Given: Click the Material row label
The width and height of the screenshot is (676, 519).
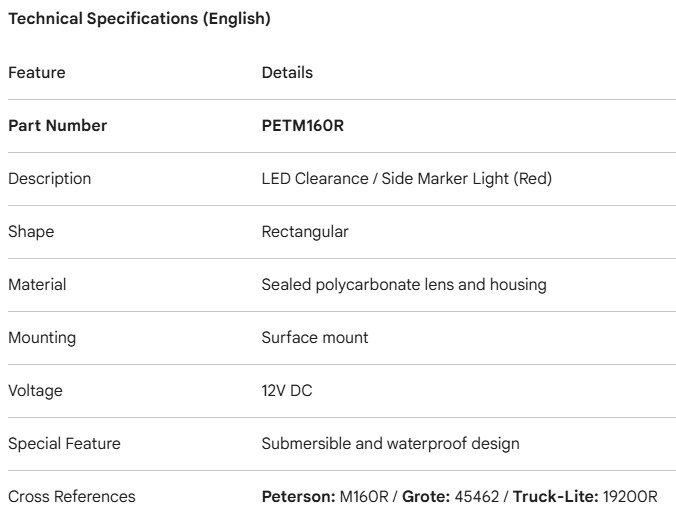Looking at the screenshot, I should [37, 285].
